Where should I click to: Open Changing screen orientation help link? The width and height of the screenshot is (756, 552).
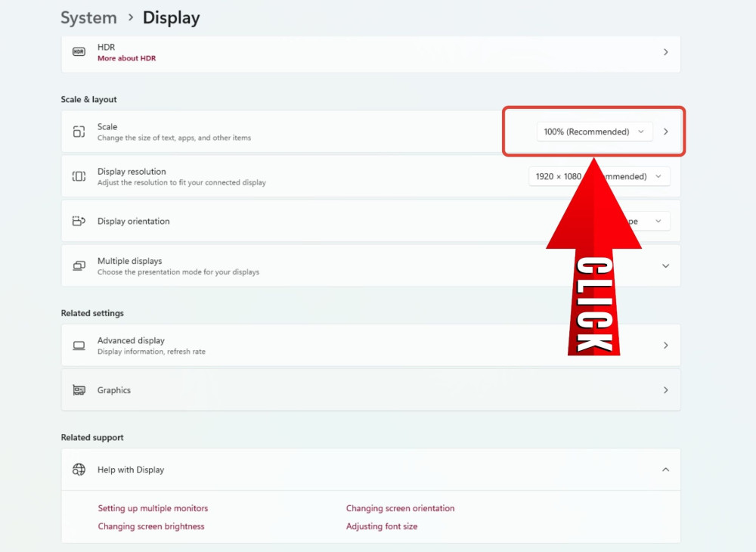(x=400, y=508)
